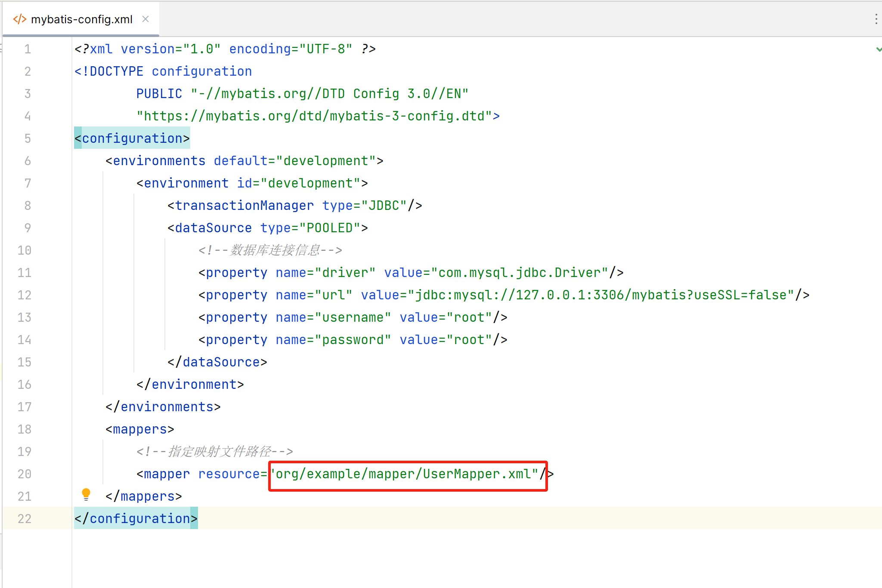Click the green inspection checkmark indicator
Screen dimensions: 882x588
coord(879,49)
